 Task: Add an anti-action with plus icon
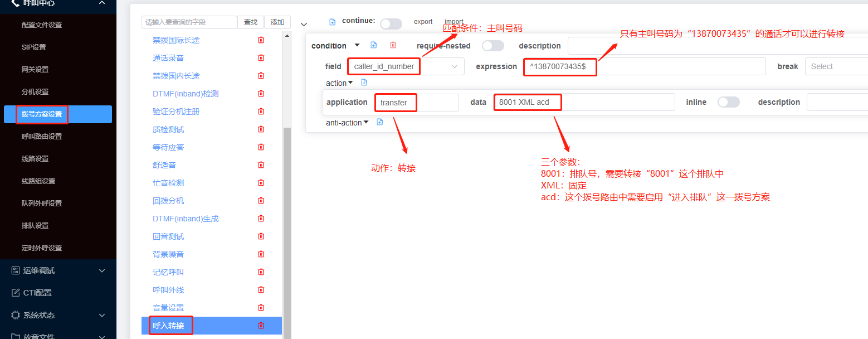coord(380,122)
